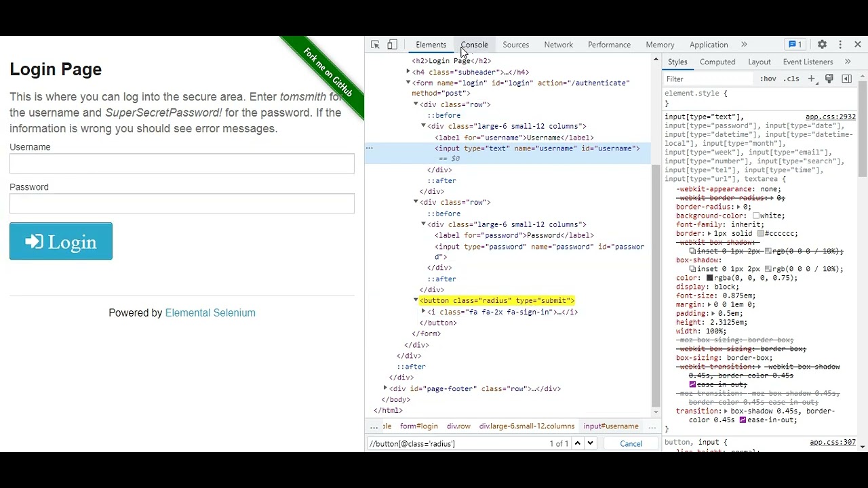Open the issues counter badge
The height and width of the screenshot is (488, 868).
[795, 45]
